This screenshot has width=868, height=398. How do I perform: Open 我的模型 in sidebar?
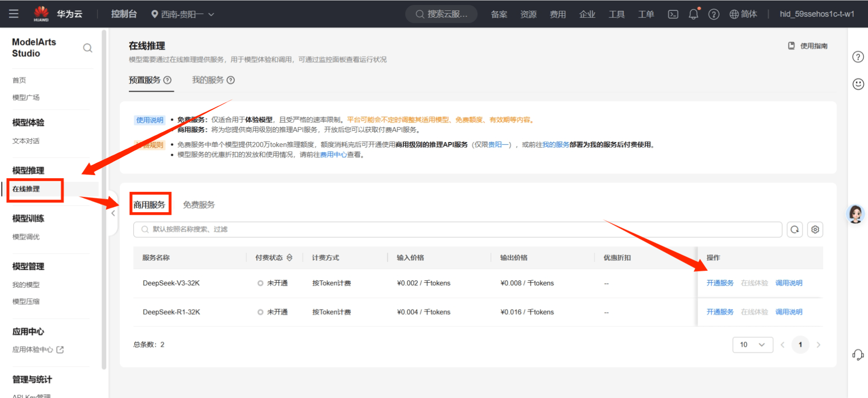tap(26, 285)
